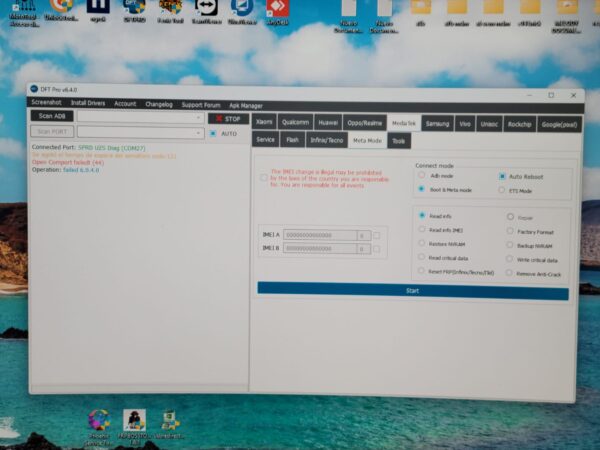Image resolution: width=600 pixels, height=450 pixels.
Task: Select the Remove Anti-Crack option
Action: [x=509, y=273]
